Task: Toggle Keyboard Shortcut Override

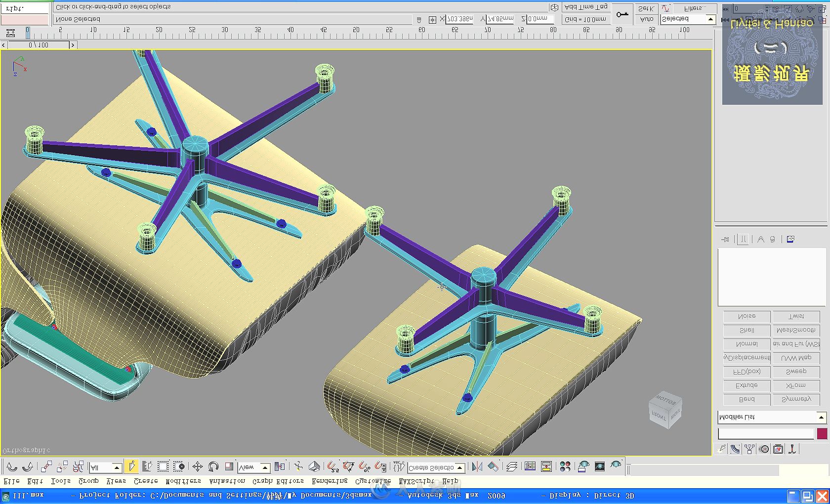Action: (x=314, y=466)
